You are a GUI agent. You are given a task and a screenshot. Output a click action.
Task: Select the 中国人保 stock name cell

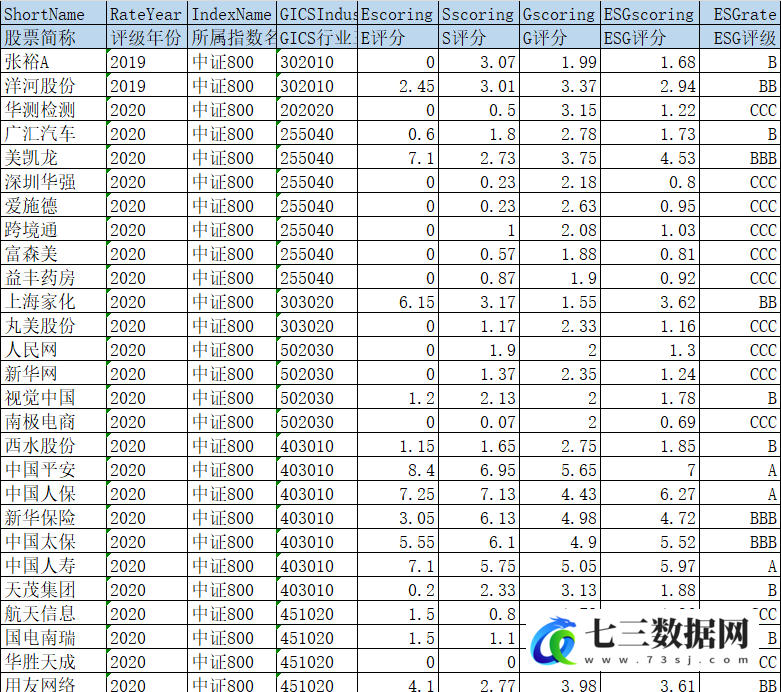tap(53, 493)
